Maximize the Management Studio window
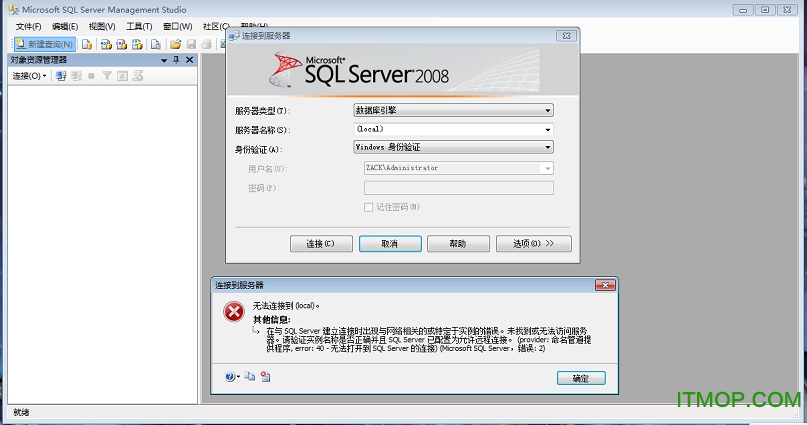The image size is (807, 425). [x=765, y=10]
